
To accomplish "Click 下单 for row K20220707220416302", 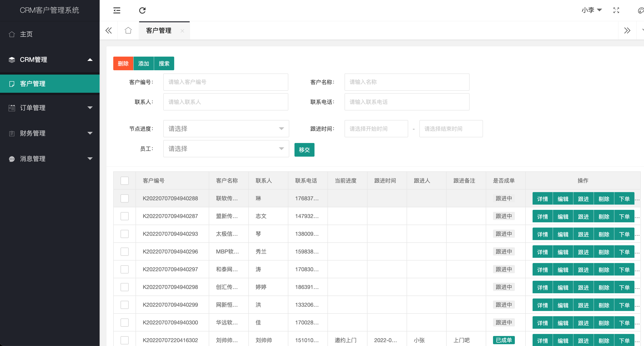I will coord(624,340).
